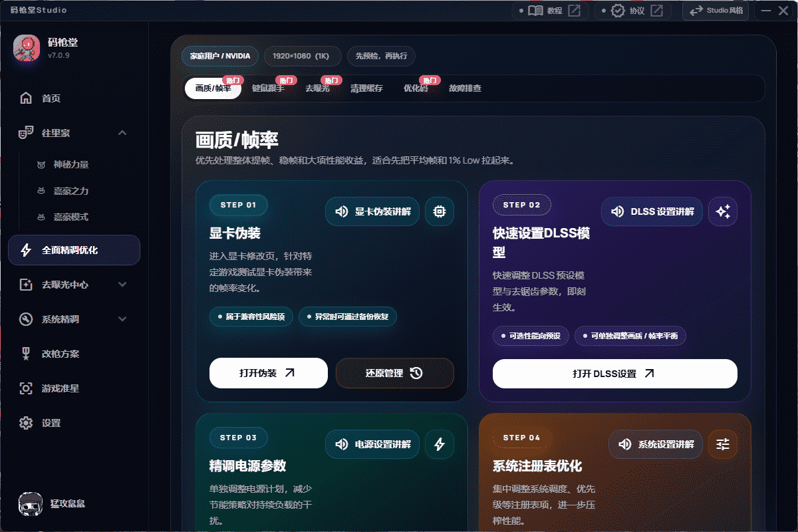The image size is (798, 532).
Task: Select the 嘉家之力 sidebar item
Action: tap(70, 191)
